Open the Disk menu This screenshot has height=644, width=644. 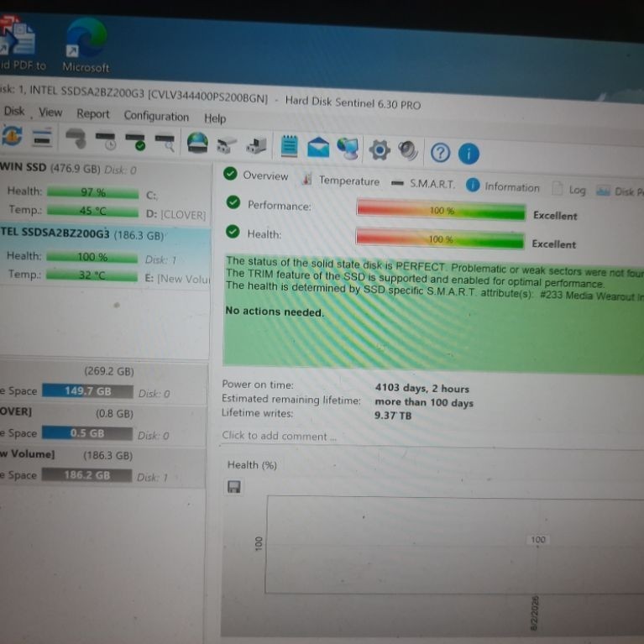click(14, 111)
